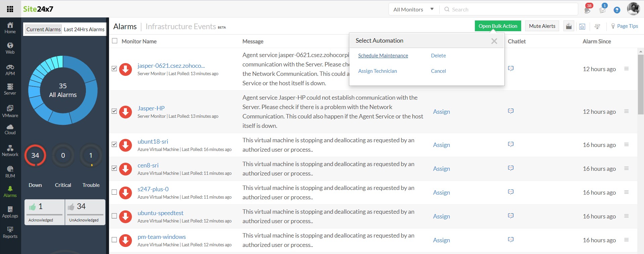Check the s247-plus-0 alarm checkbox

point(114,192)
